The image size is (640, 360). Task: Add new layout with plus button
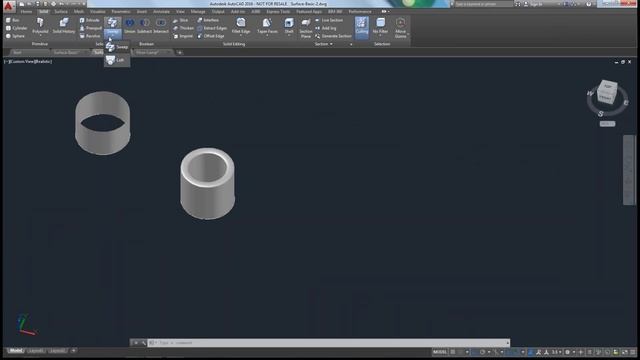(73, 351)
